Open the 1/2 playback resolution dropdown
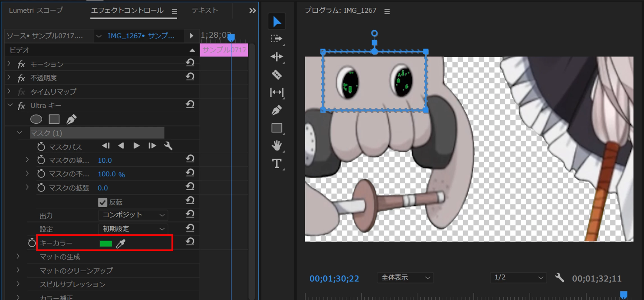This screenshot has height=300, width=644. point(518,278)
